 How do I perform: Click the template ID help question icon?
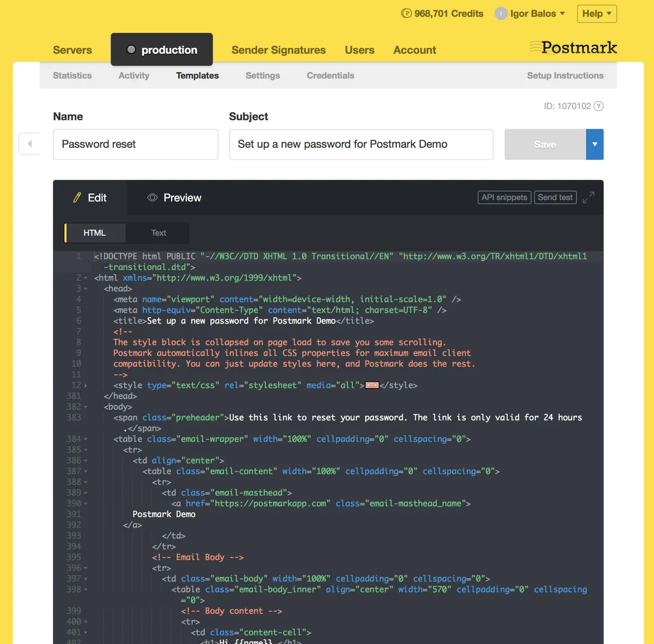[x=598, y=106]
